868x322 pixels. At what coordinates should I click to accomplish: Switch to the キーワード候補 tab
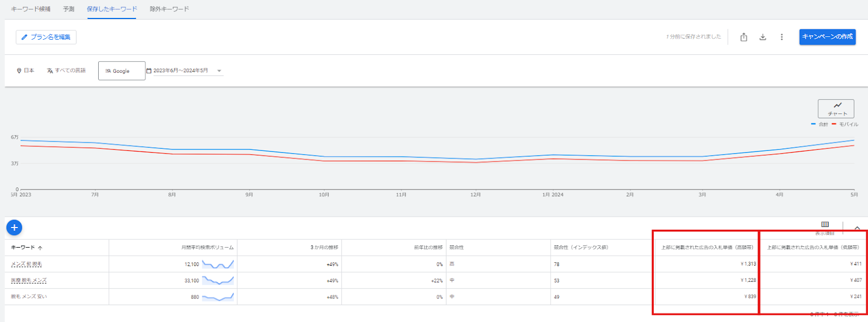click(31, 9)
